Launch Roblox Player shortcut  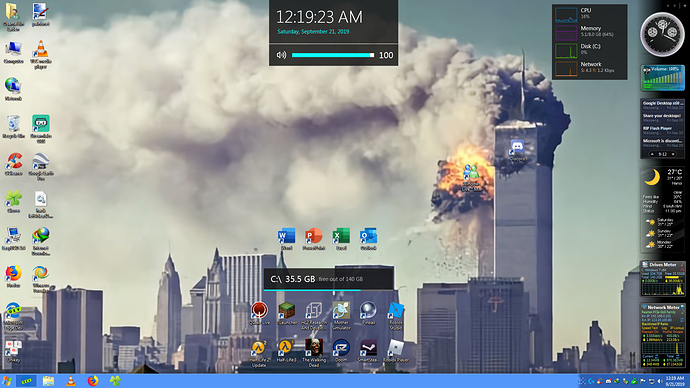click(396, 351)
